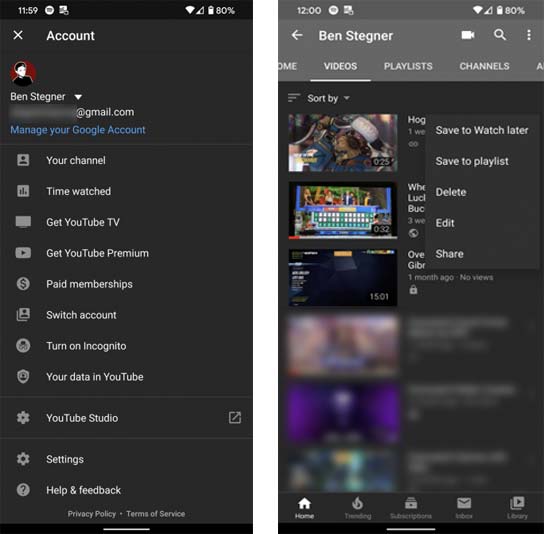Image resolution: width=544 pixels, height=534 pixels.
Task: Click the Time watched bar chart icon
Action: tap(23, 191)
